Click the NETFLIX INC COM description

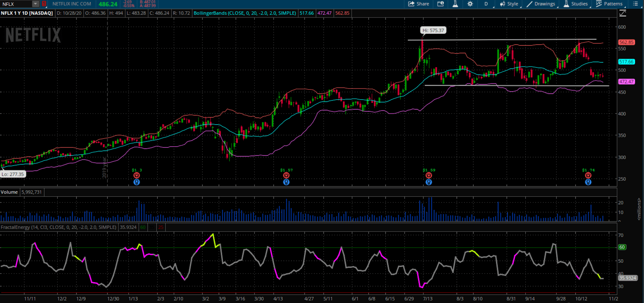click(x=72, y=4)
